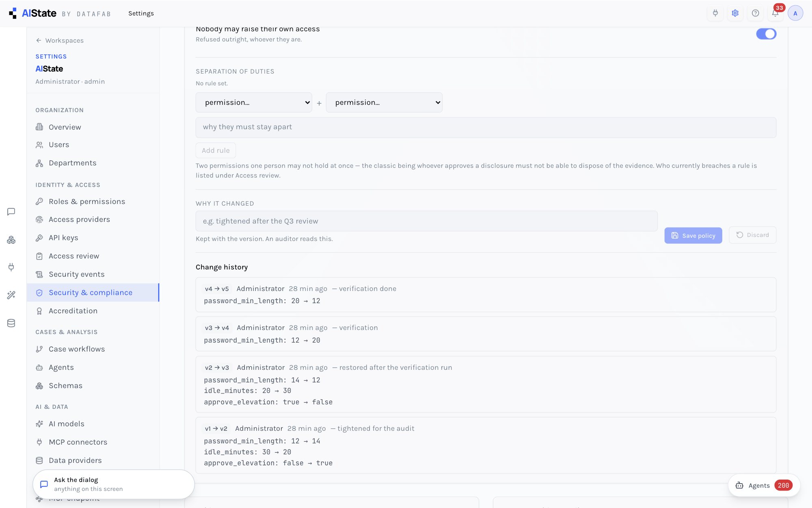This screenshot has width=812, height=508.
Task: Open the chat icon in left rail
Action: [11, 212]
